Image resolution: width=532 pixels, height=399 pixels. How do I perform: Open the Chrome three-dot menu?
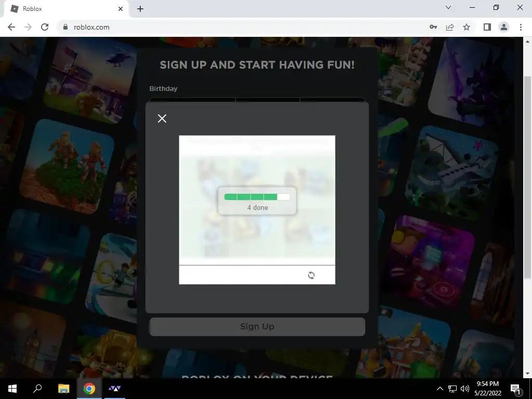click(x=521, y=27)
